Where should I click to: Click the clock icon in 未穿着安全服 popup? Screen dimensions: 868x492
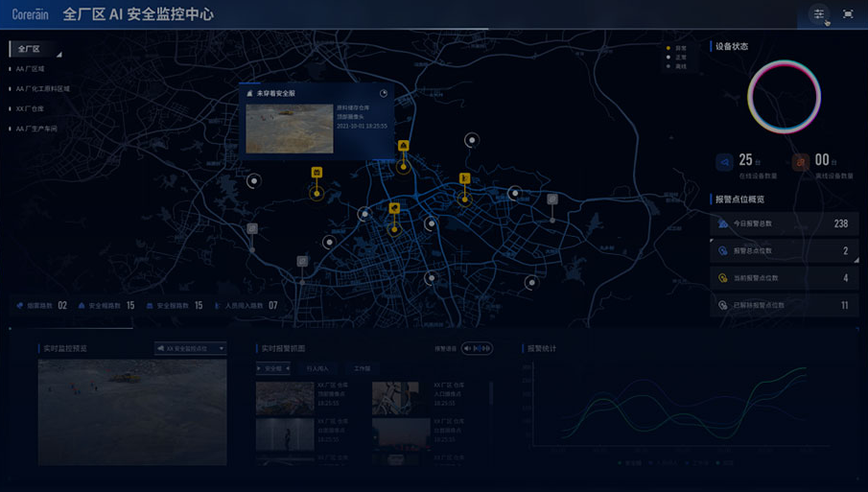click(x=384, y=94)
